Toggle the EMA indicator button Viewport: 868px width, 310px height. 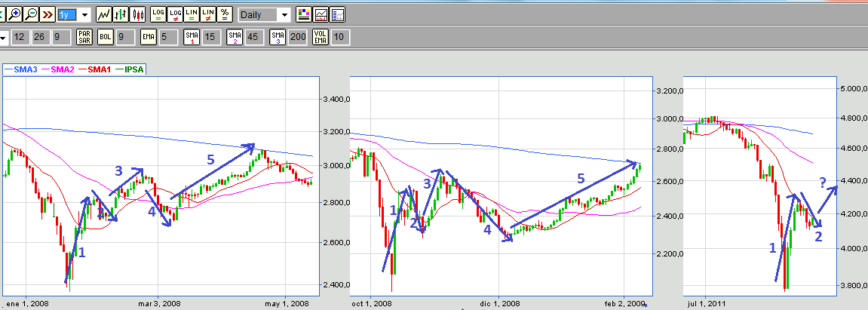(148, 36)
